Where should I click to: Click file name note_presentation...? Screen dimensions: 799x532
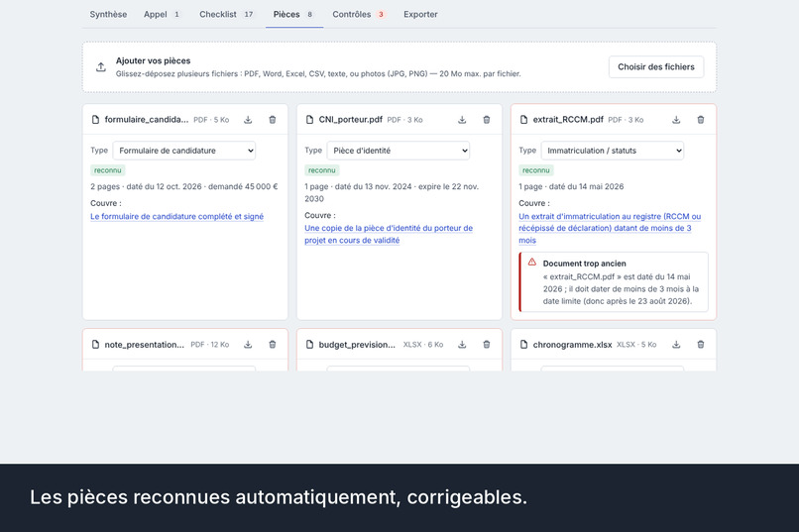(x=144, y=345)
